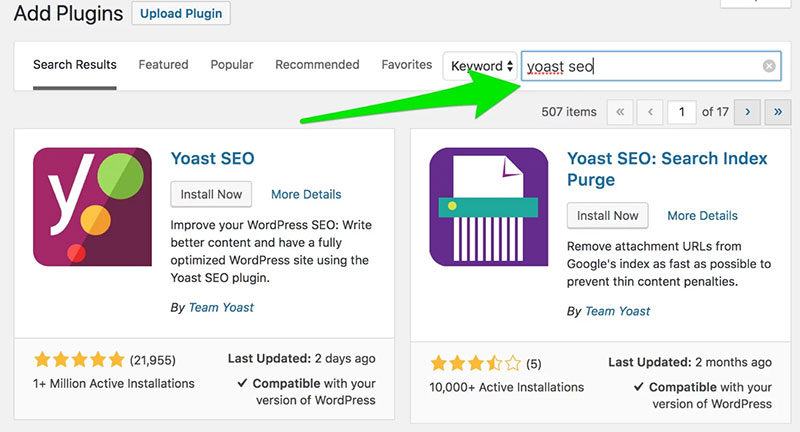This screenshot has height=432, width=800.
Task: Select the 10,000+ Active Installations text
Action: click(x=507, y=387)
